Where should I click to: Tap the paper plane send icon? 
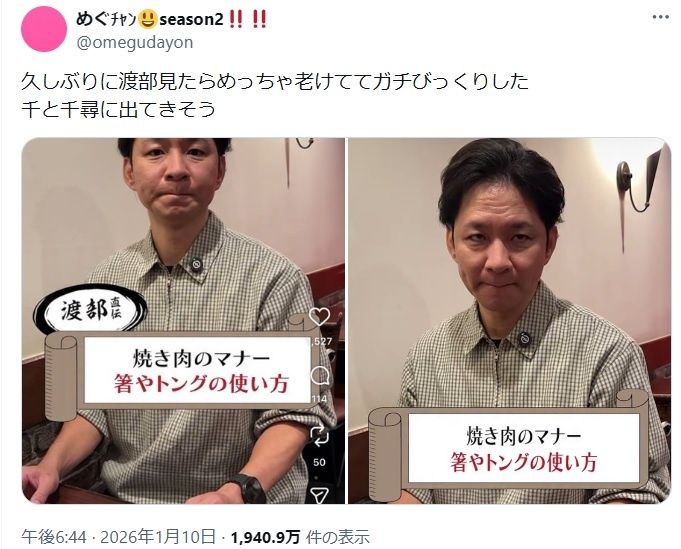(319, 495)
